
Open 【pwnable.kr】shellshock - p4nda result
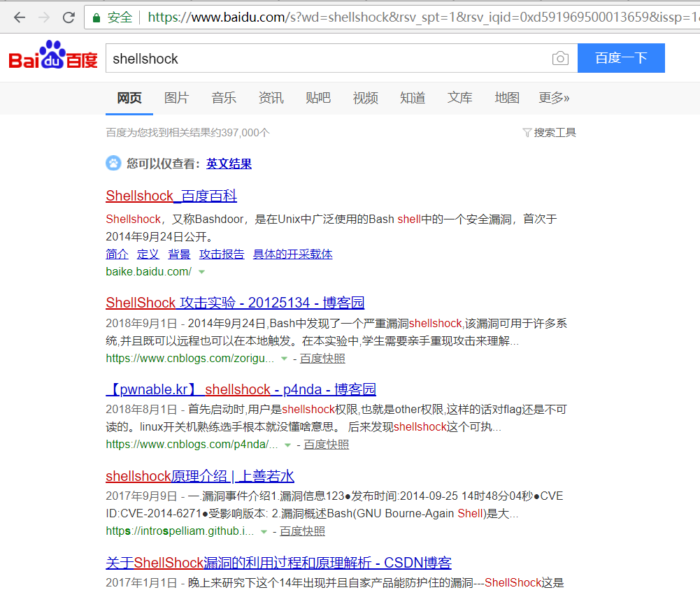coord(241,389)
